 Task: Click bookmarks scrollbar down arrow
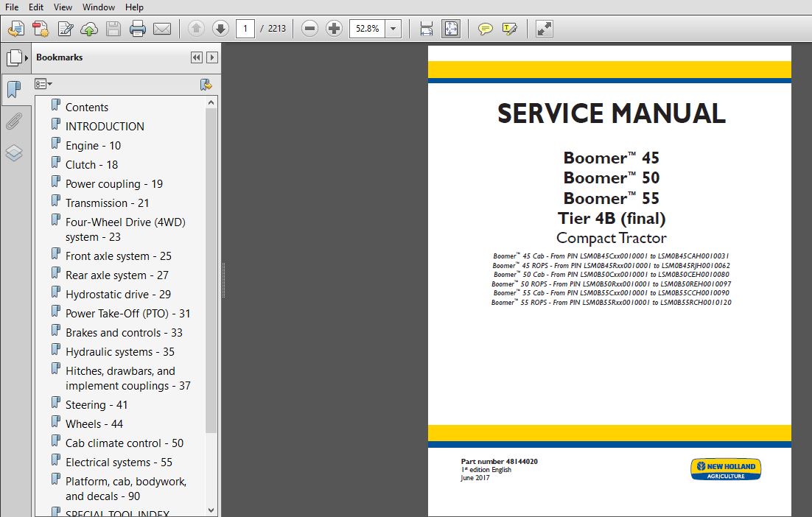211,510
